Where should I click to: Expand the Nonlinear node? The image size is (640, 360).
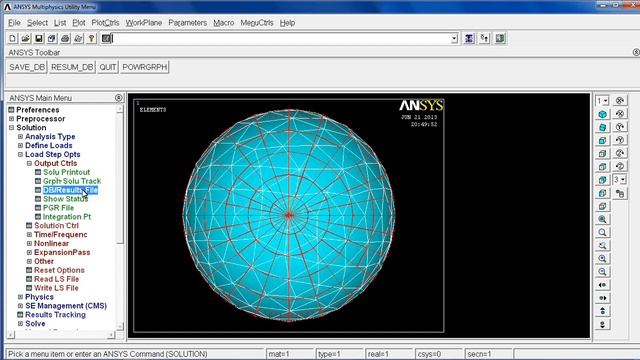[29, 244]
